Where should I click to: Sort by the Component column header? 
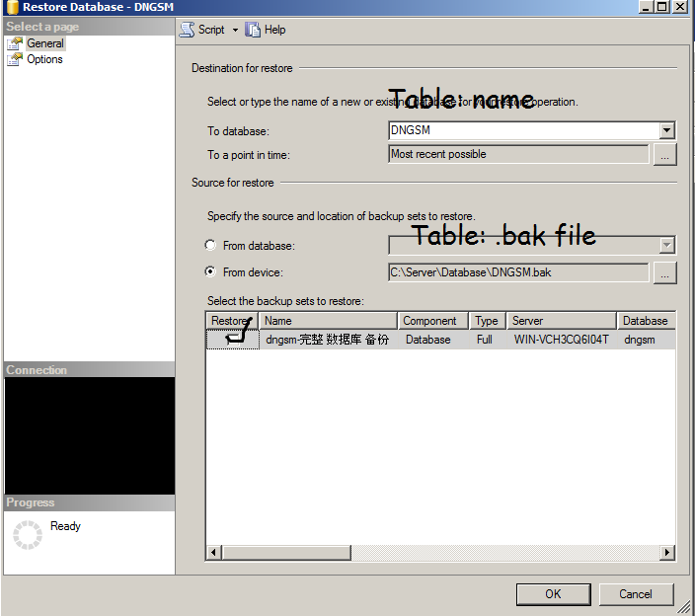(433, 321)
